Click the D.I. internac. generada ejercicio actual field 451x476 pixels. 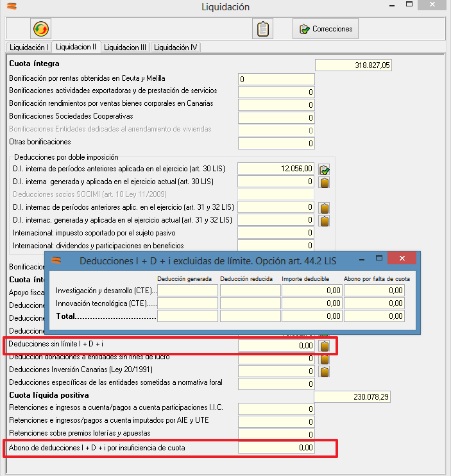coord(276,220)
